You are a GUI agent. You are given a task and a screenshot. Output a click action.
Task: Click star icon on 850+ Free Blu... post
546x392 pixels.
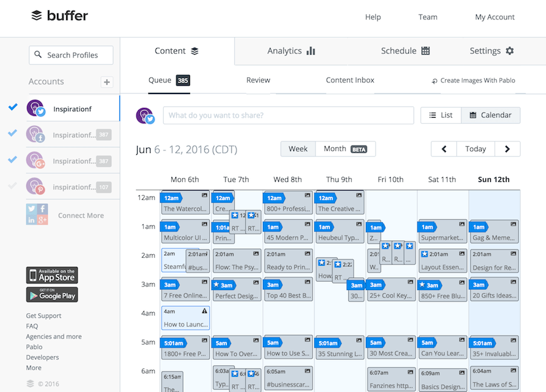coord(422,285)
